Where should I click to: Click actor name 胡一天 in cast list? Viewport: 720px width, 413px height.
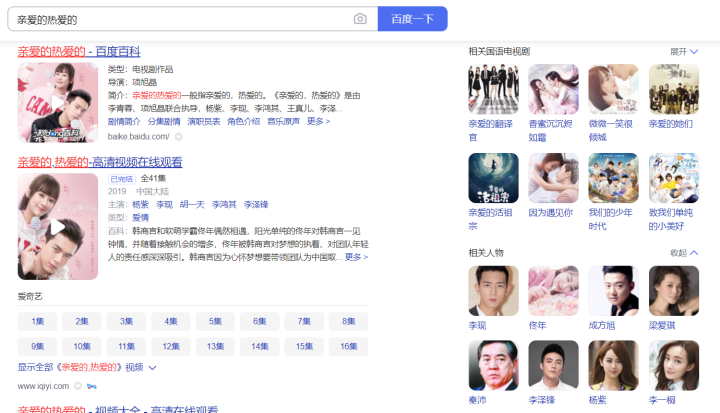click(x=192, y=204)
